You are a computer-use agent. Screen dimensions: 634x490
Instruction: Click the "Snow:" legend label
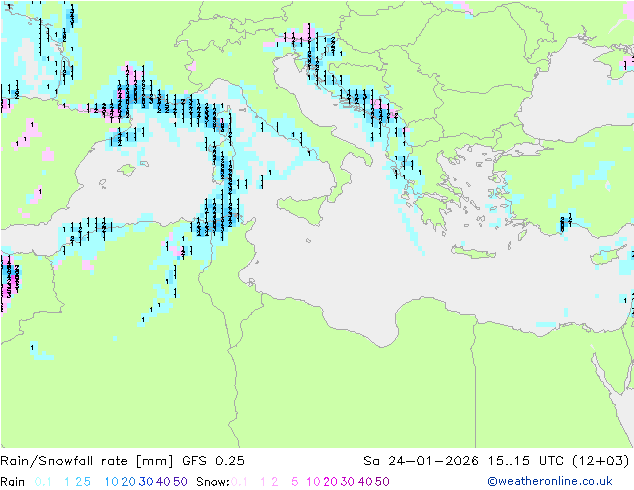(x=213, y=482)
